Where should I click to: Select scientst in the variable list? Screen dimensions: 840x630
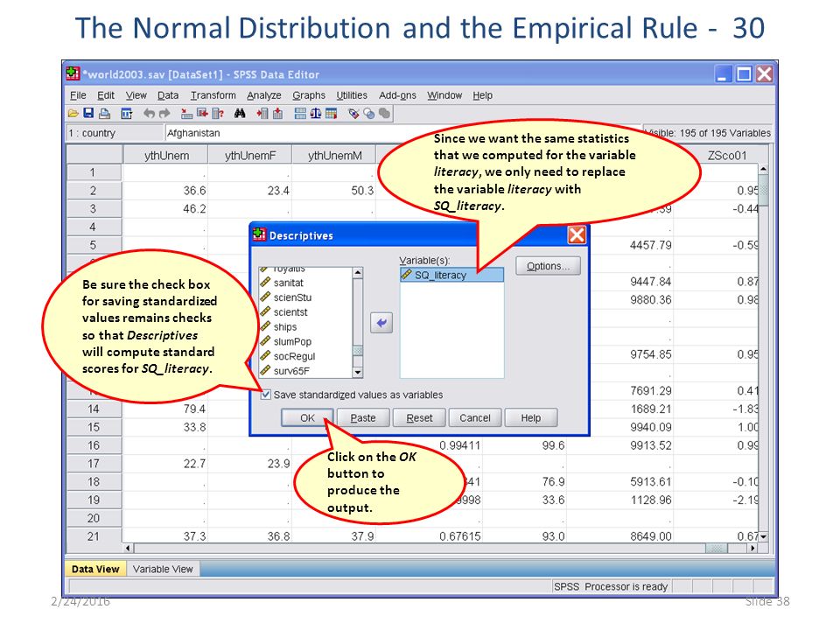290,311
